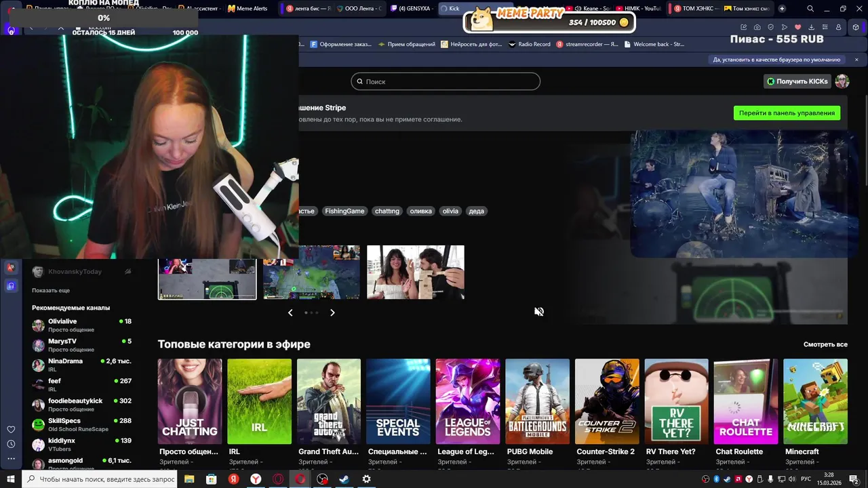Open the Olivialive recommended channel
Viewport: 868px width, 488px height.
pyautogui.click(x=81, y=325)
